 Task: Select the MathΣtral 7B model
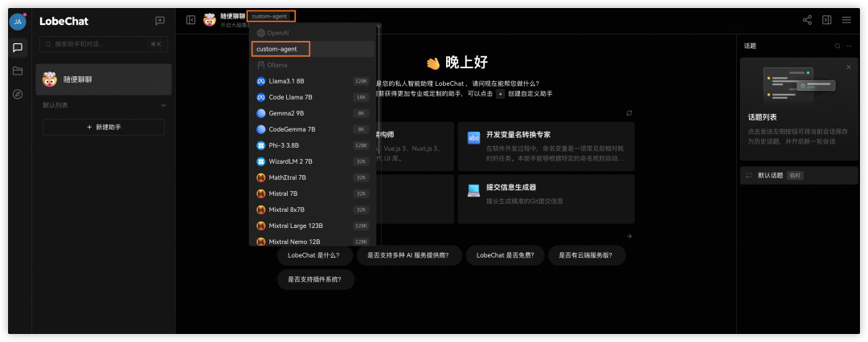coord(313,177)
